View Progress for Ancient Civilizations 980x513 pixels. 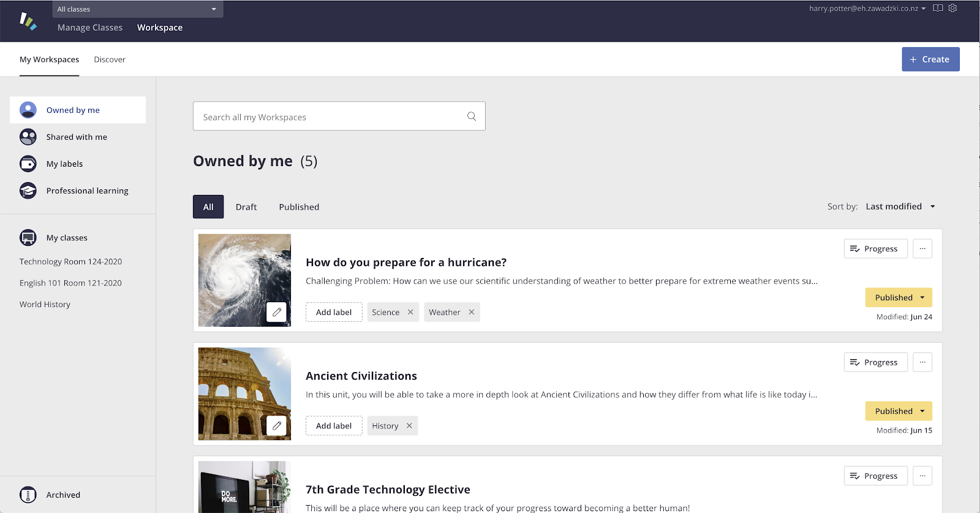[x=876, y=362]
